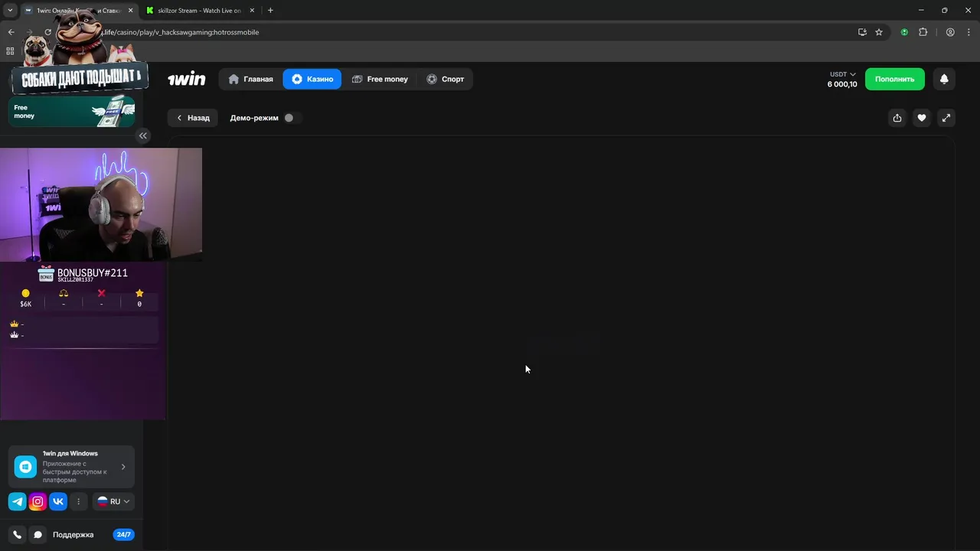Show more social links via three dots
The width and height of the screenshot is (980, 551).
point(78,502)
